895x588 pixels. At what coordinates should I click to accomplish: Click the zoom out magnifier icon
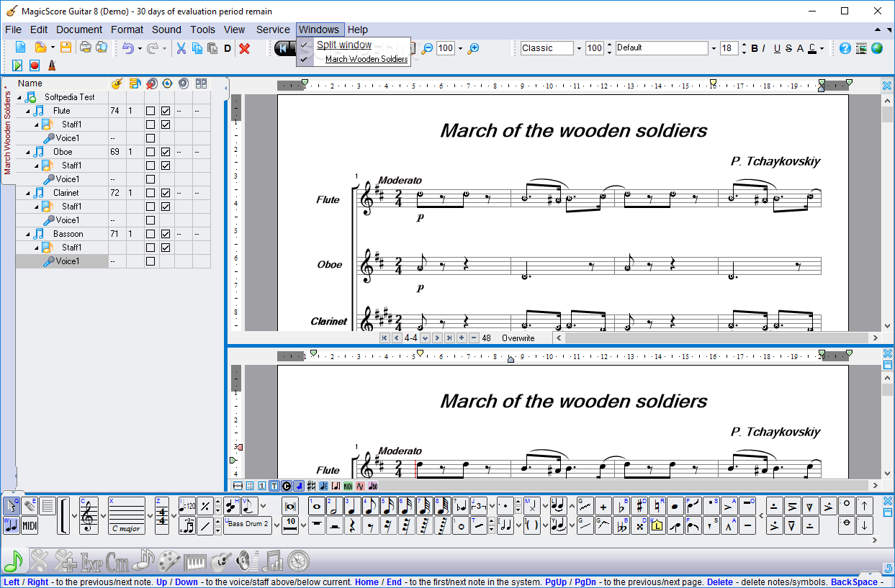(427, 48)
